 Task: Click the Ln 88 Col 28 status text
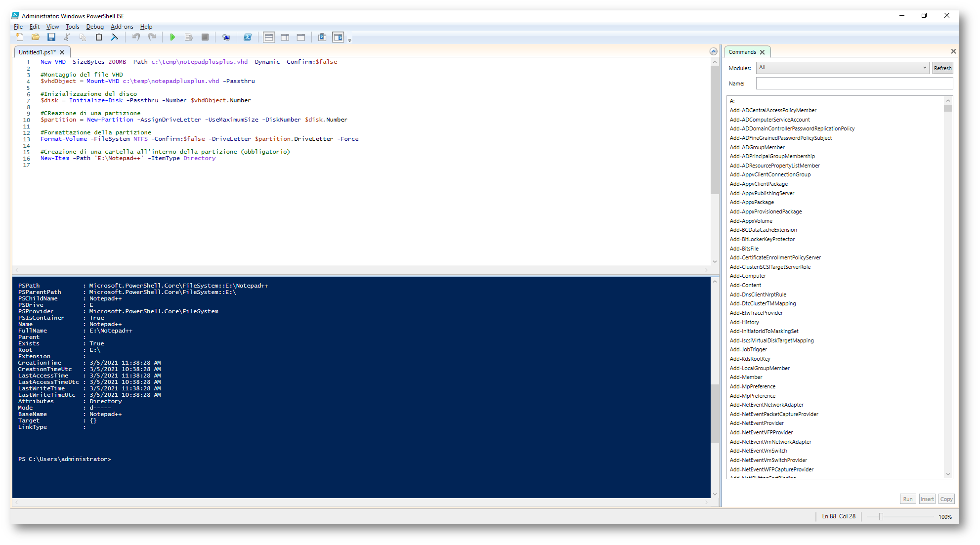pyautogui.click(x=839, y=516)
